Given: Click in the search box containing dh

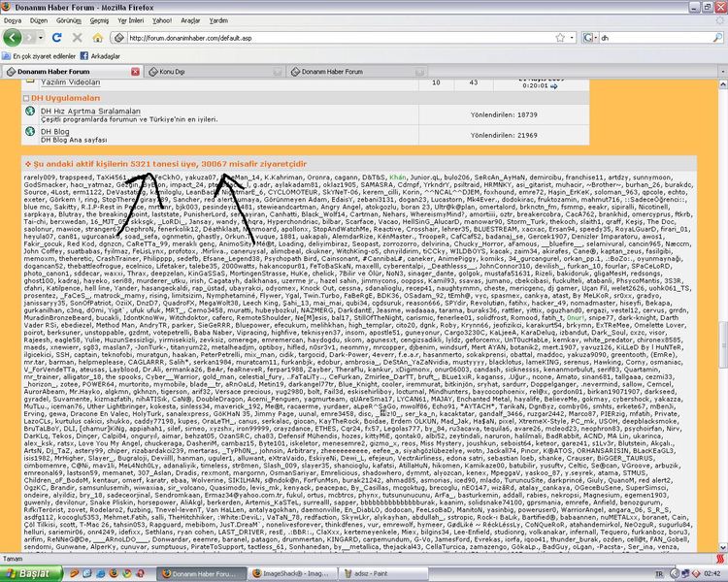Looking at the screenshot, I should tap(654, 38).
